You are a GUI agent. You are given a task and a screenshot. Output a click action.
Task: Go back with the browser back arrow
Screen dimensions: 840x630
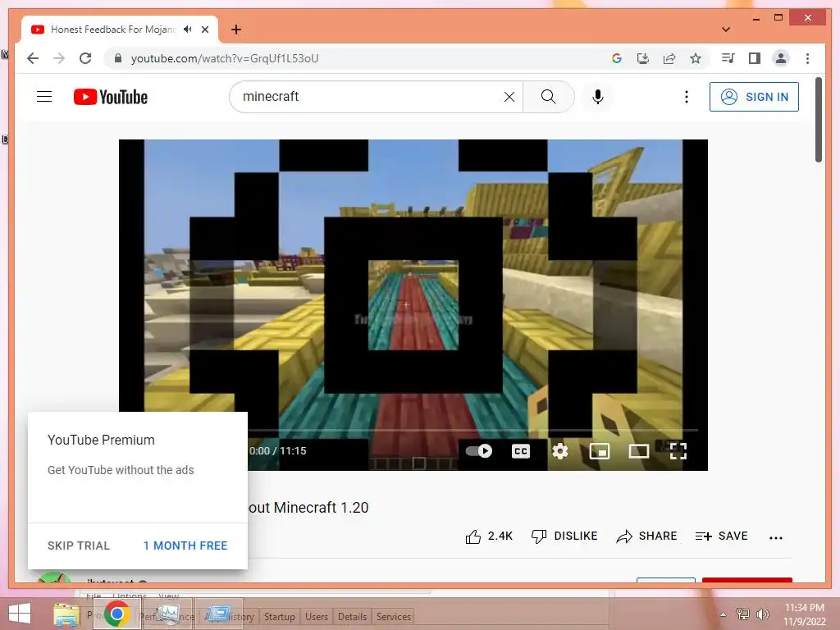pyautogui.click(x=33, y=58)
